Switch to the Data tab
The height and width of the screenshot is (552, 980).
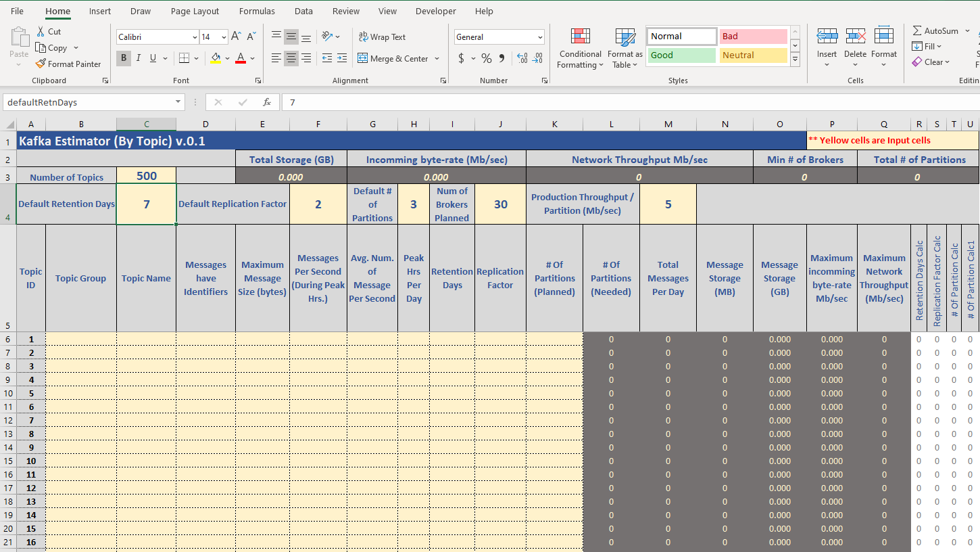[303, 11]
